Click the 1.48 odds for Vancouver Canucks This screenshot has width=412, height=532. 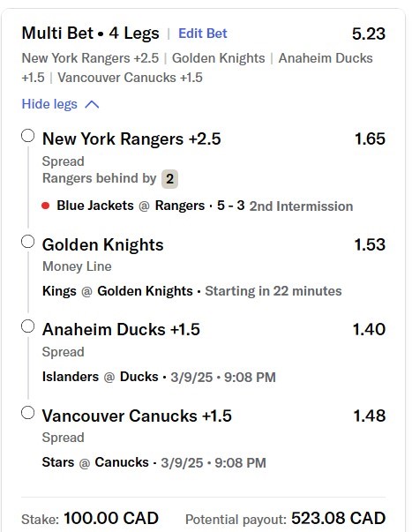coord(370,416)
